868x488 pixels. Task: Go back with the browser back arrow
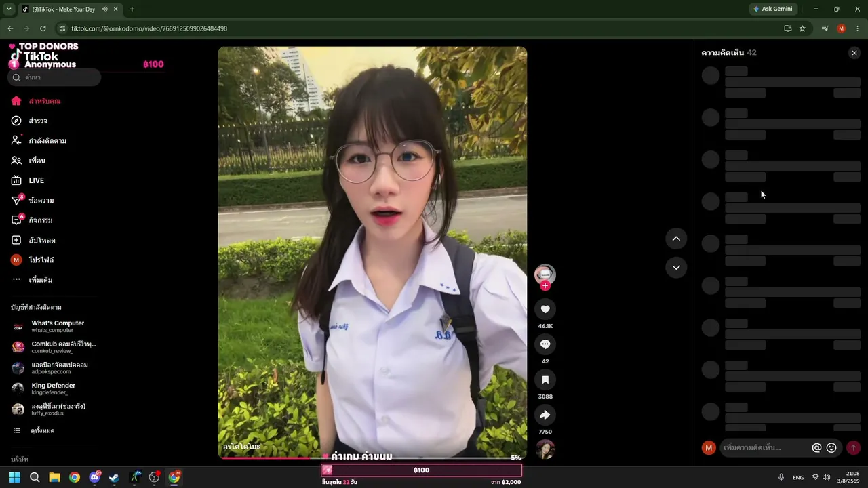tap(10, 28)
